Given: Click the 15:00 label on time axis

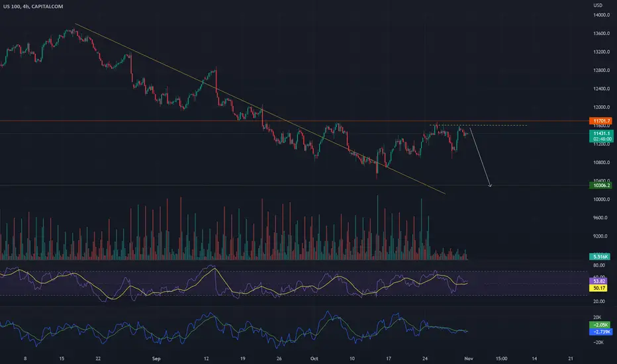Looking at the screenshot, I should [501, 359].
